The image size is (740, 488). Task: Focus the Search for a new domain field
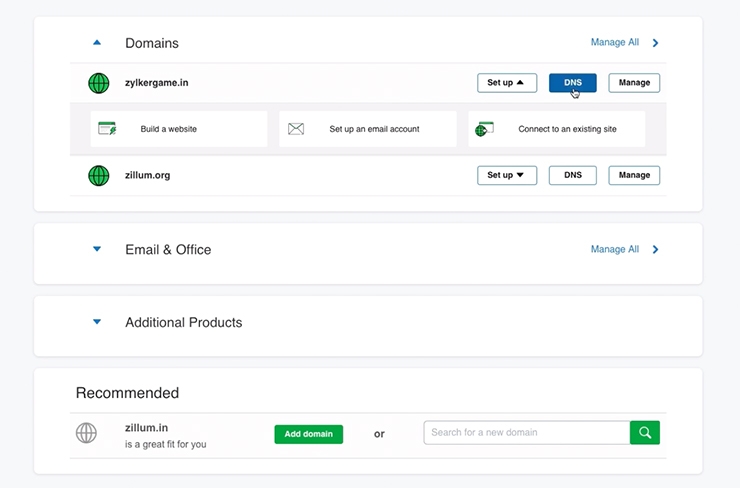[526, 433]
